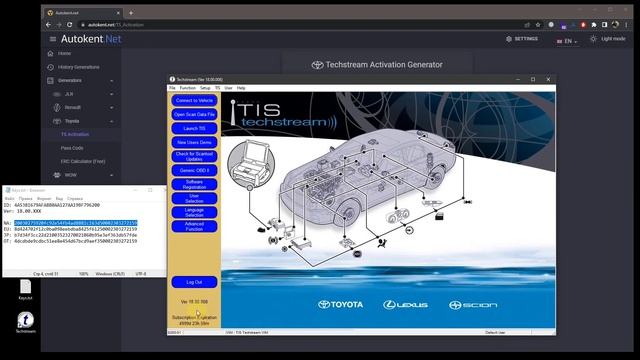Expand the Renault submenu chevron
The image size is (640, 360).
(x=111, y=108)
